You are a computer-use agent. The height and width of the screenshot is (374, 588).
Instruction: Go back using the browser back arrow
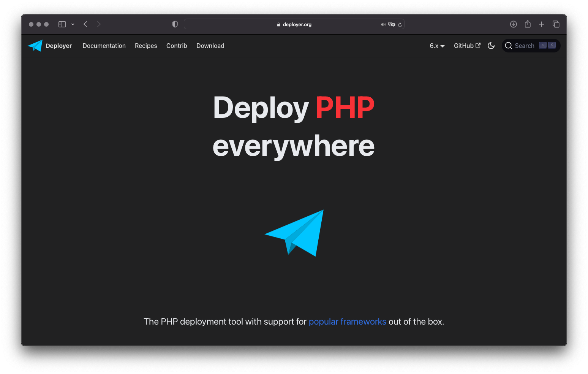click(85, 24)
